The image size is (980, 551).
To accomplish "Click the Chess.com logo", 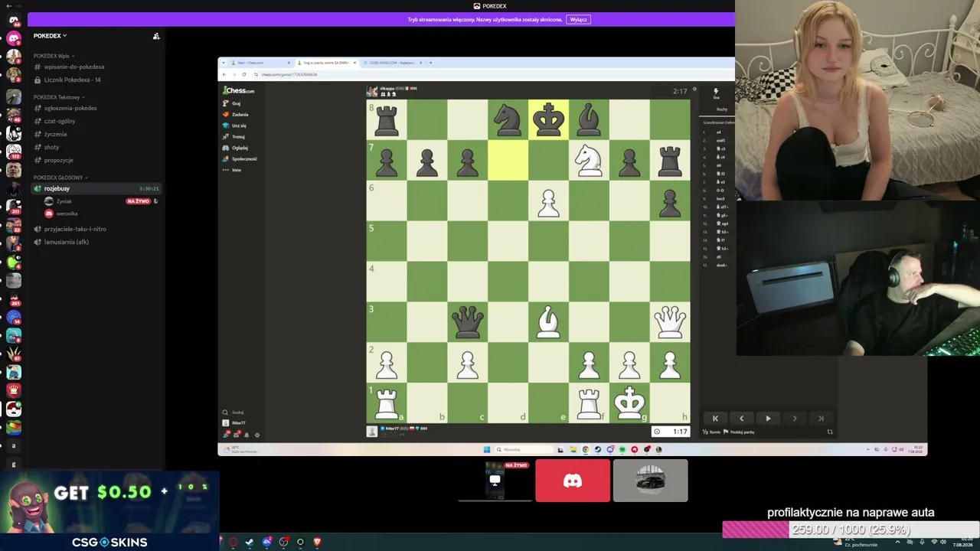I will (239, 90).
